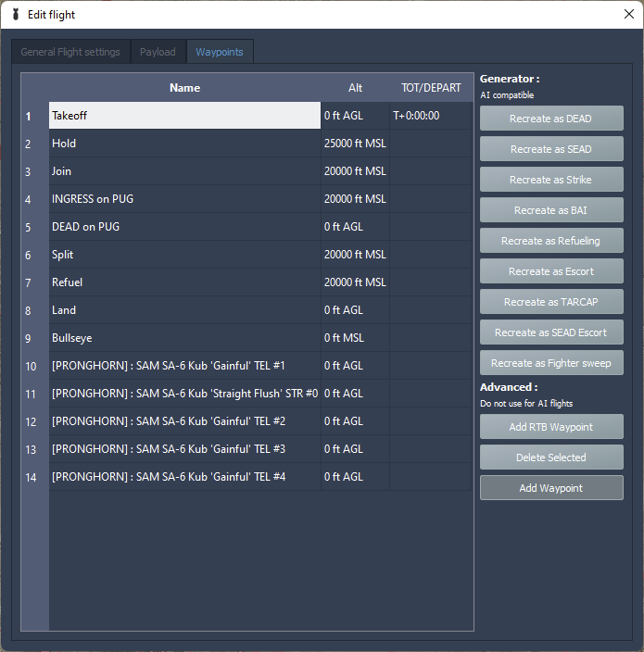
Task: Click the Name column header
Action: 184,88
